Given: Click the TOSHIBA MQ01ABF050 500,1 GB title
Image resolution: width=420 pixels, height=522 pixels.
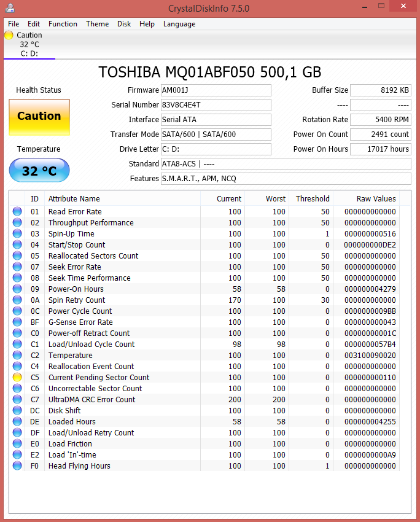Looking at the screenshot, I should point(210,72).
